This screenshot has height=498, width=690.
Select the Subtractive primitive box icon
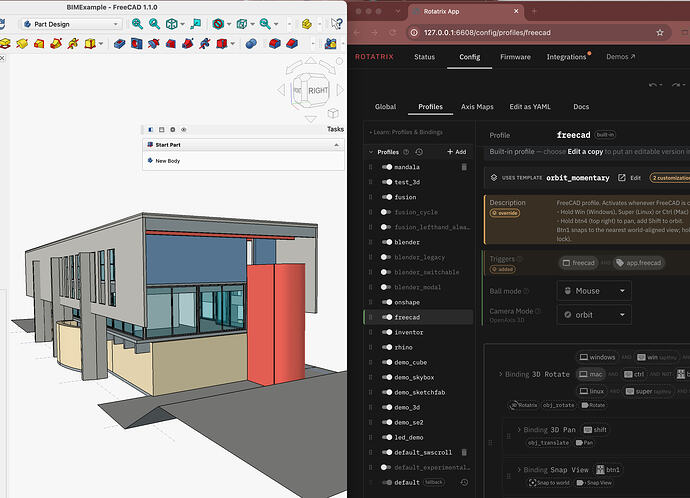(x=221, y=44)
